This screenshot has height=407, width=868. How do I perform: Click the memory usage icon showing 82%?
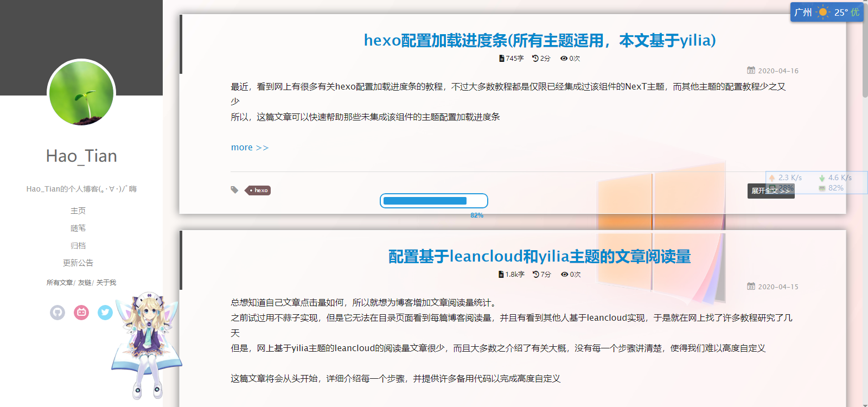(x=822, y=188)
